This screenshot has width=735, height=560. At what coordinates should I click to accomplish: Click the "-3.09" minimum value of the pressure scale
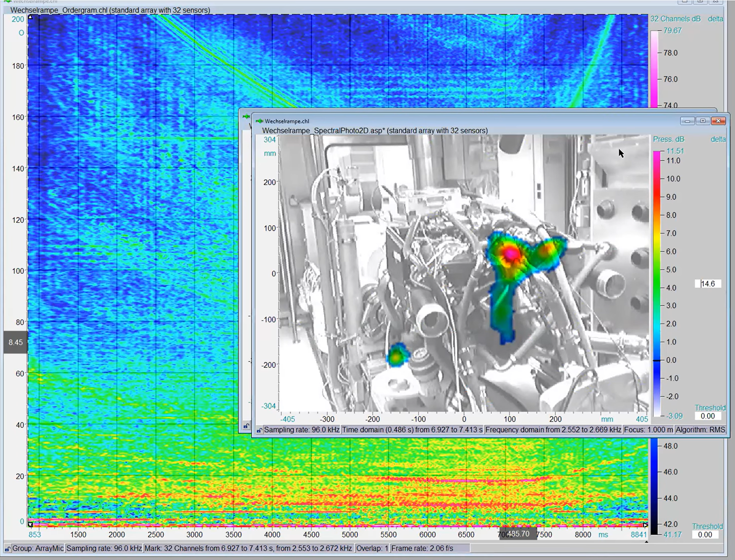coord(674,416)
